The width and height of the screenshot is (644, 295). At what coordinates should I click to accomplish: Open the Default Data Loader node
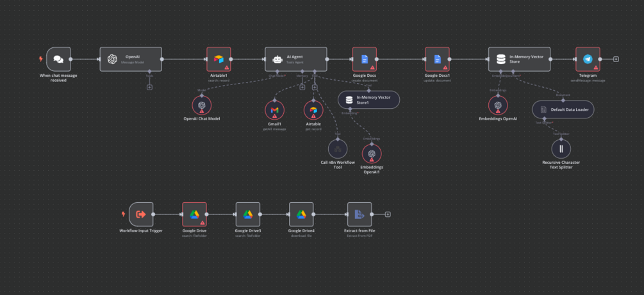coord(563,109)
